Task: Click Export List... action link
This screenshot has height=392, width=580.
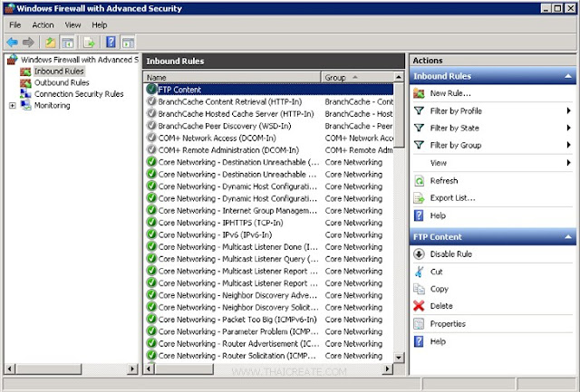Action: 453,198
